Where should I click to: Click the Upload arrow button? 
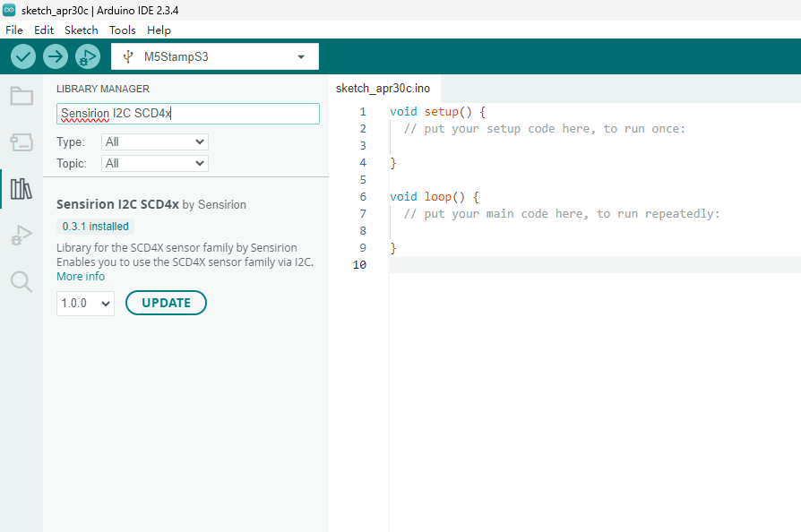(x=56, y=56)
